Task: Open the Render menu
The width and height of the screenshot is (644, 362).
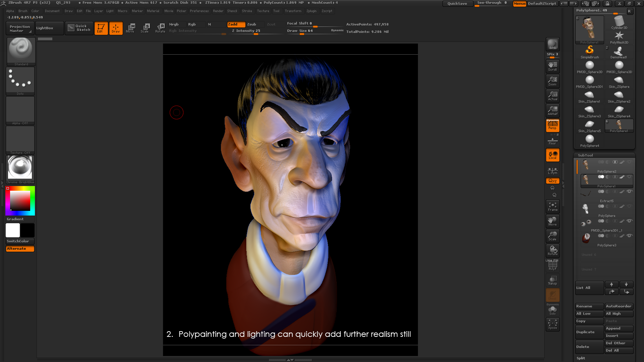Action: pos(218,11)
